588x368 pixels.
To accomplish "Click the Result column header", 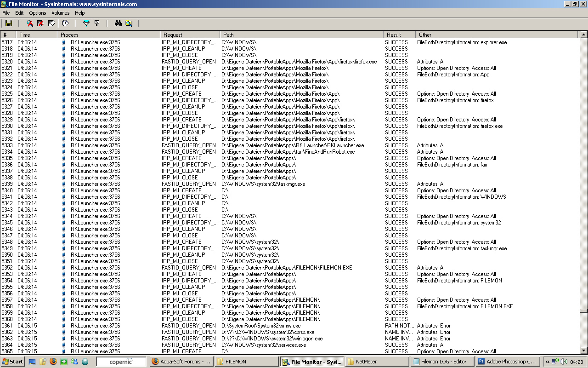I will (x=400, y=34).
